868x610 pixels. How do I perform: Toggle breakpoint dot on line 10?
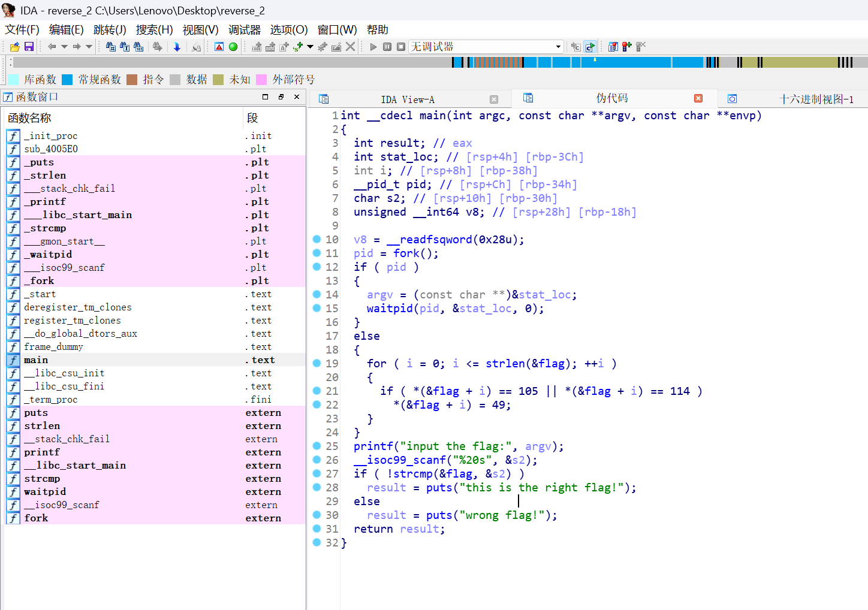click(x=317, y=239)
